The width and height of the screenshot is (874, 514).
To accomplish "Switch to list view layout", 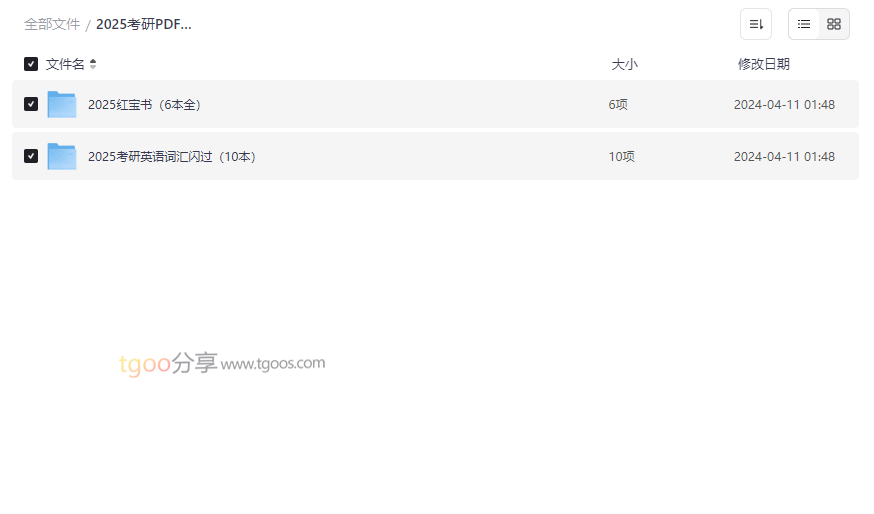I will point(804,24).
